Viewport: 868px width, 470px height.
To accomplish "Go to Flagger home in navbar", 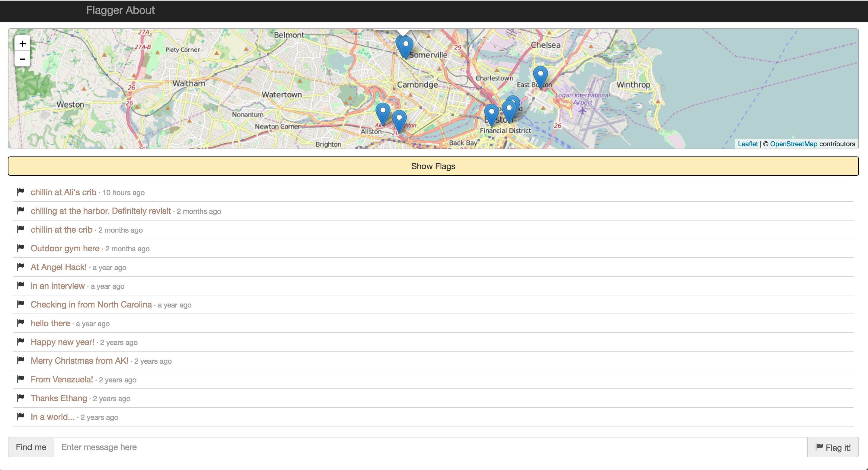I will pos(104,10).
